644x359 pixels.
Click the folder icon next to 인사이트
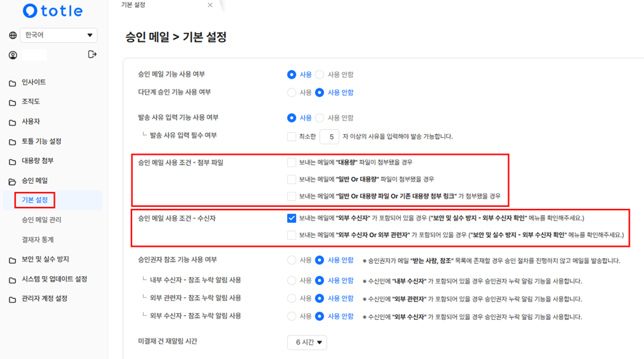coord(12,83)
